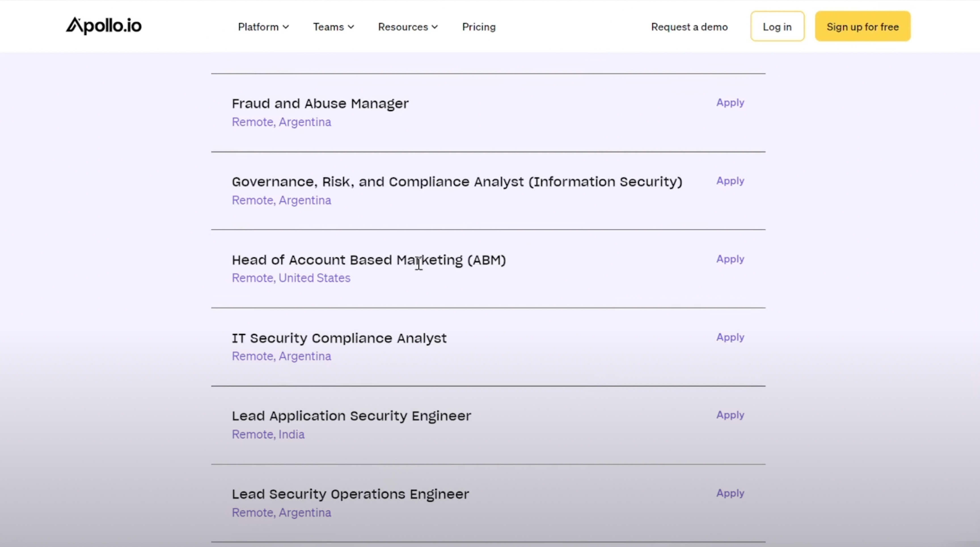Apply for Fraud and Abuse Manager
Screen dimensions: 980x547
(x=730, y=103)
